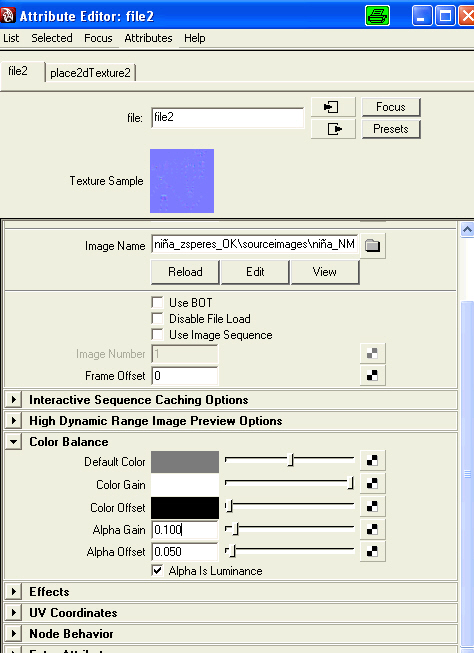This screenshot has height=653, width=474.
Task: Expand the UV Coordinates section
Action: click(x=14, y=613)
